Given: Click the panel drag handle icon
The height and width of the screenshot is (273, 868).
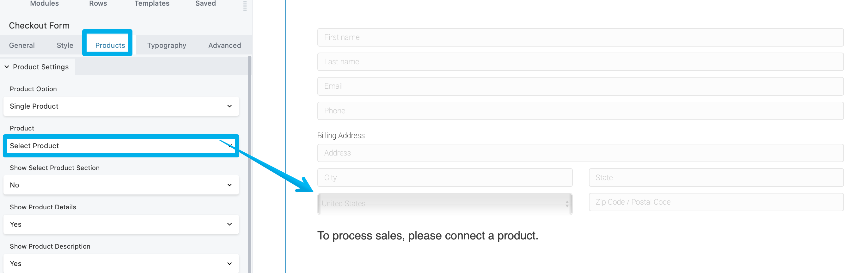Looking at the screenshot, I should tap(245, 5).
